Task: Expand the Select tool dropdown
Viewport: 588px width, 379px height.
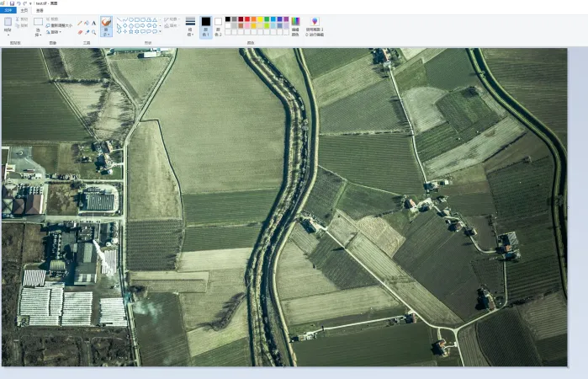Action: click(38, 34)
